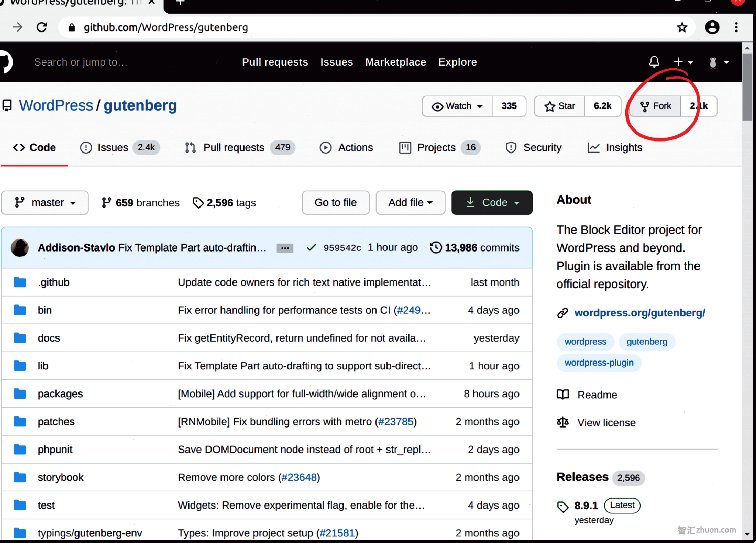The width and height of the screenshot is (756, 543).
Task: Open pull request #21581 link
Action: click(337, 533)
